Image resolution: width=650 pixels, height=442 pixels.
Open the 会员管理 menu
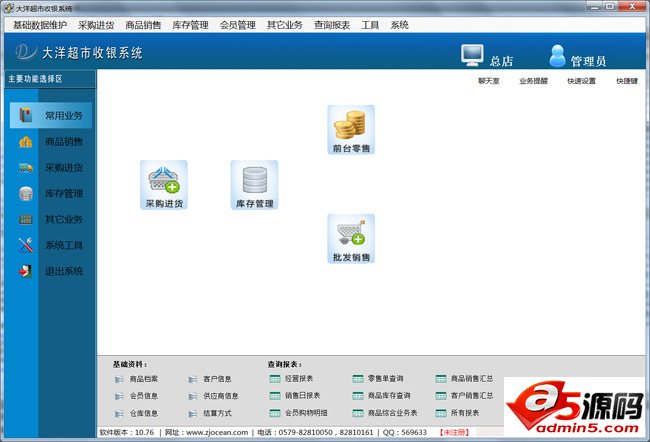[238, 25]
